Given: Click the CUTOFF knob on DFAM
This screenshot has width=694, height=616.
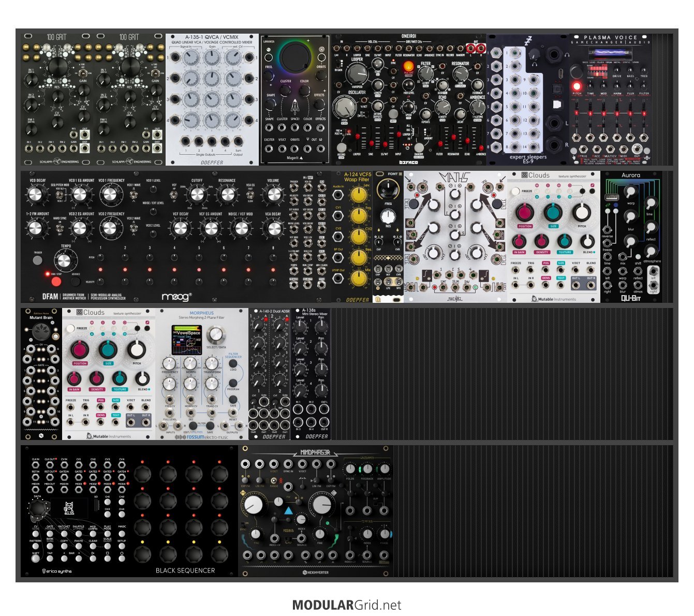Looking at the screenshot, I should tap(197, 194).
